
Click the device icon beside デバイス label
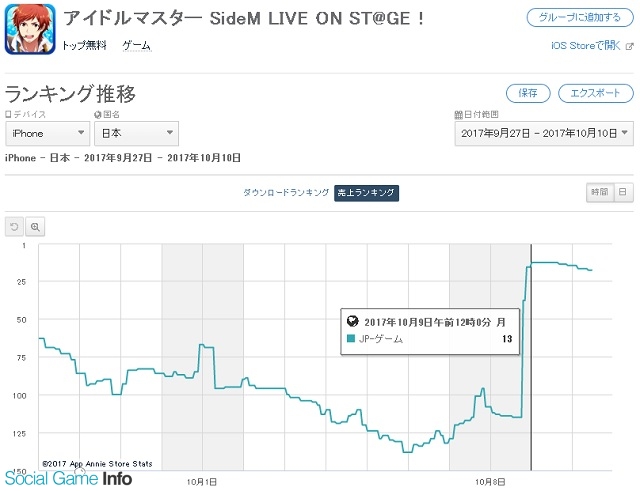[x=8, y=114]
